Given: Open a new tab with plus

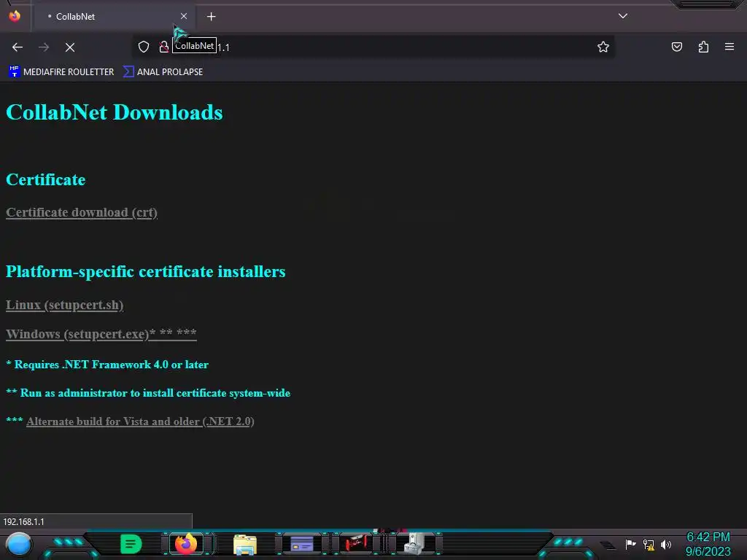Looking at the screenshot, I should point(211,17).
